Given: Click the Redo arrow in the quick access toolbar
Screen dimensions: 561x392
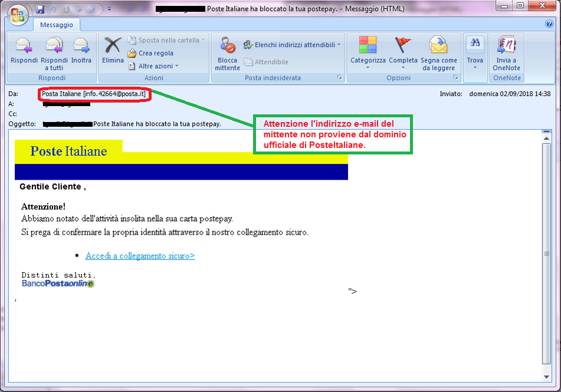Looking at the screenshot, I should click(x=66, y=9).
